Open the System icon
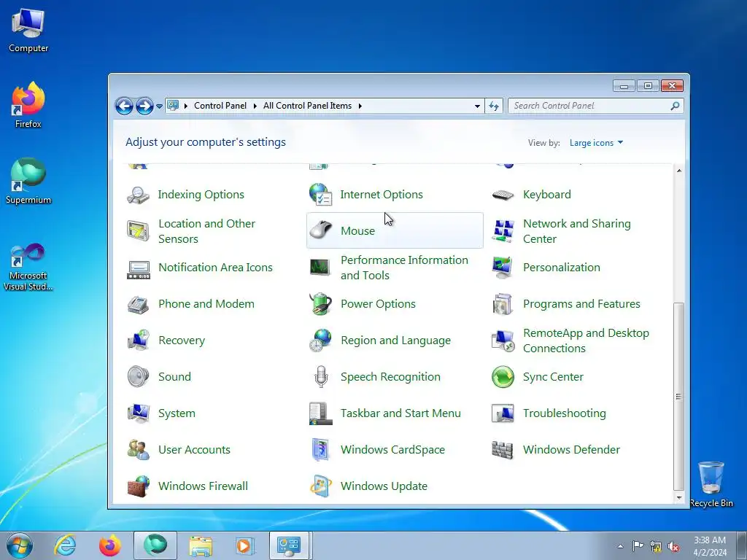Screen dimensions: 747x560 138,413
